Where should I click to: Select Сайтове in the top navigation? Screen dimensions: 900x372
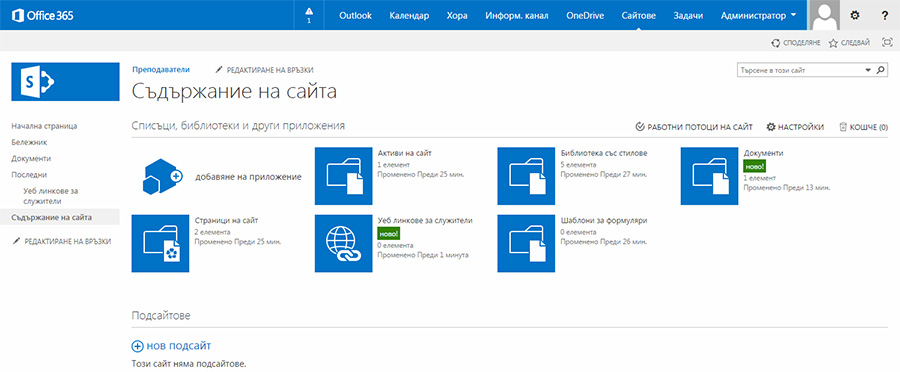click(638, 16)
